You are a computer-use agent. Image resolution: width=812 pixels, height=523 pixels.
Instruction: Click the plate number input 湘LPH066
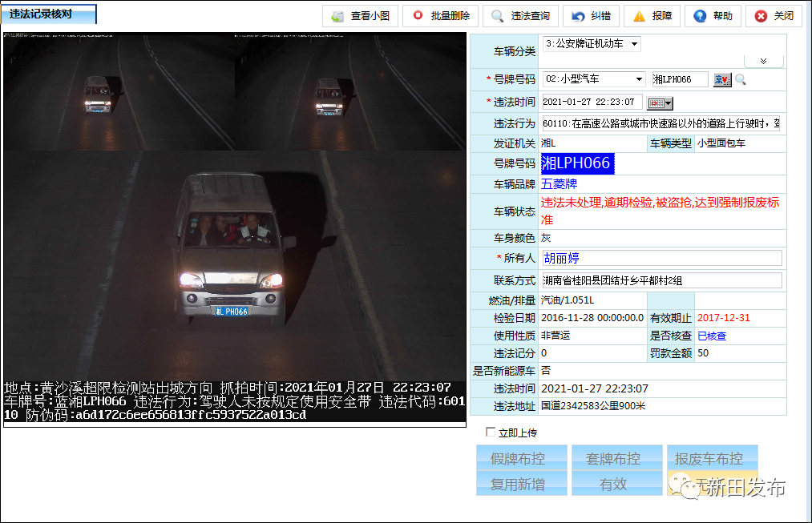pyautogui.click(x=680, y=79)
